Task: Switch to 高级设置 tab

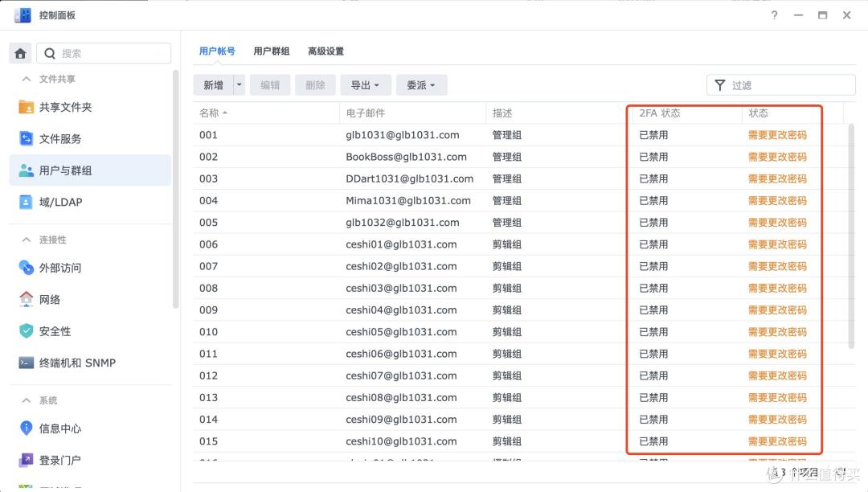Action: [x=325, y=51]
